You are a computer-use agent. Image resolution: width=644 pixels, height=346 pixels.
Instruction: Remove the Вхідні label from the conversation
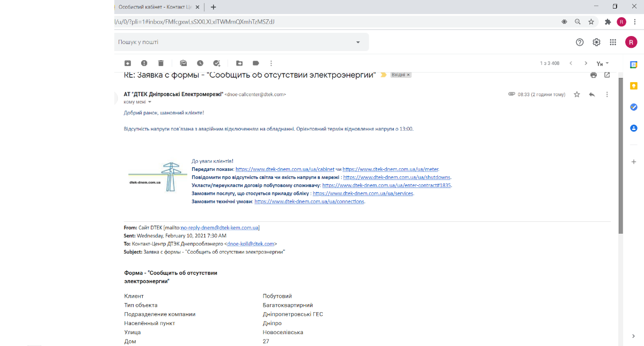[x=408, y=75]
